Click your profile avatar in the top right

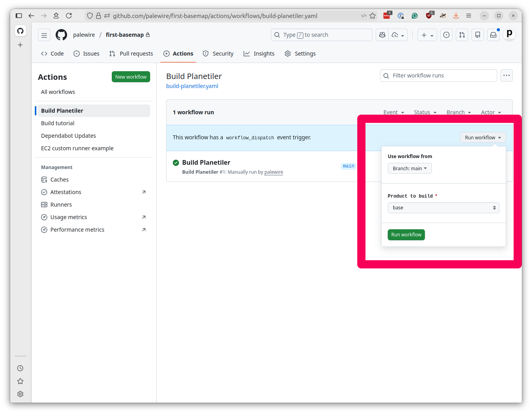[x=509, y=35]
